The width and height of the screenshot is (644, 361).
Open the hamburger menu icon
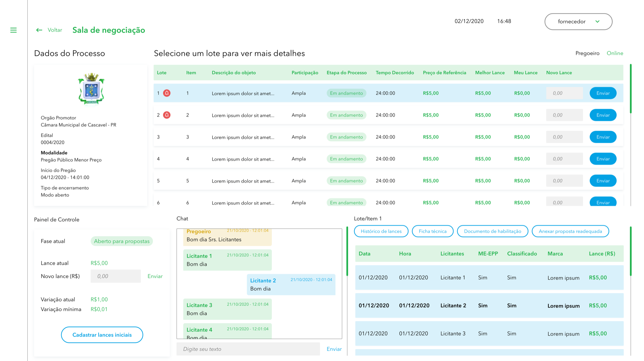coord(14,30)
